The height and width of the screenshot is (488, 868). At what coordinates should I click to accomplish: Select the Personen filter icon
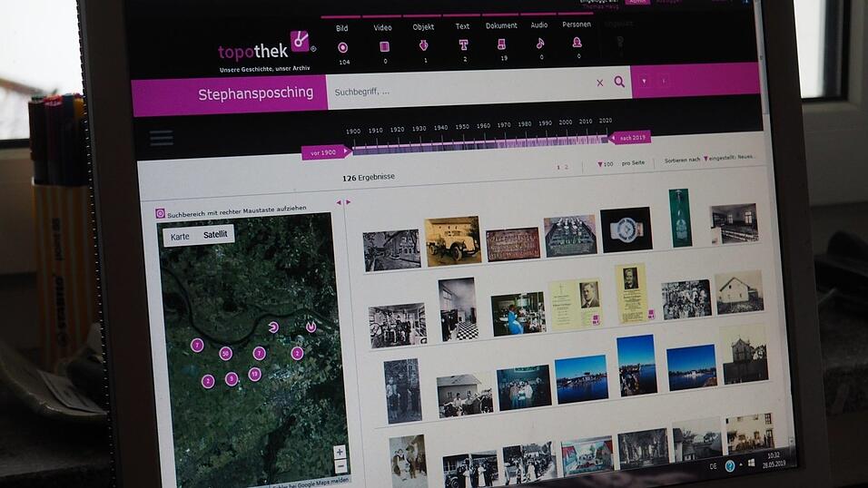click(577, 42)
